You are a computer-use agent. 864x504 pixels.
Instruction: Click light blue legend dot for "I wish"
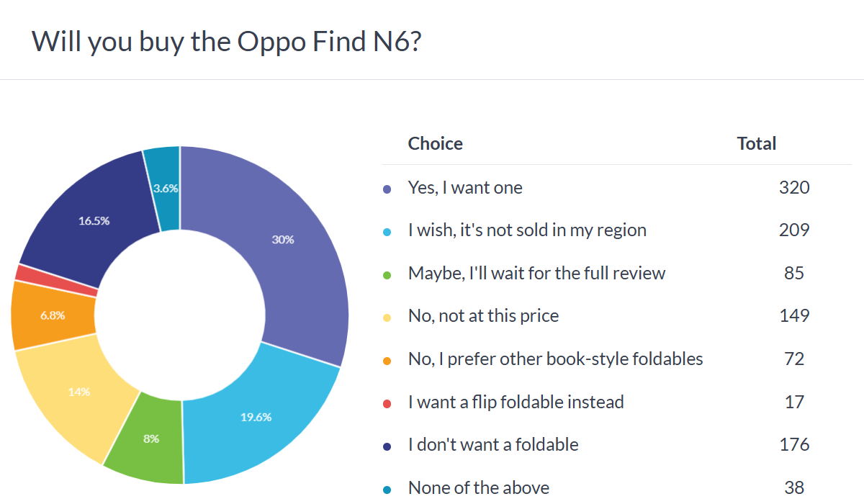(x=387, y=232)
